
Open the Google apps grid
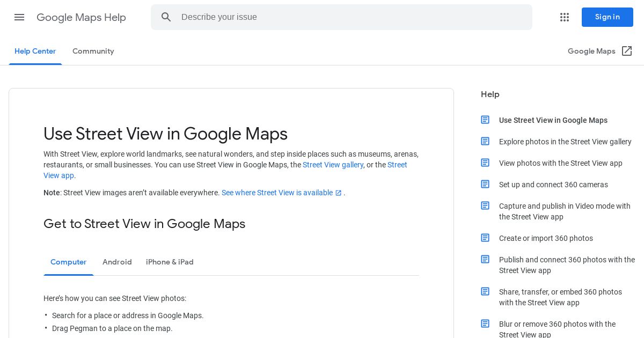565,17
